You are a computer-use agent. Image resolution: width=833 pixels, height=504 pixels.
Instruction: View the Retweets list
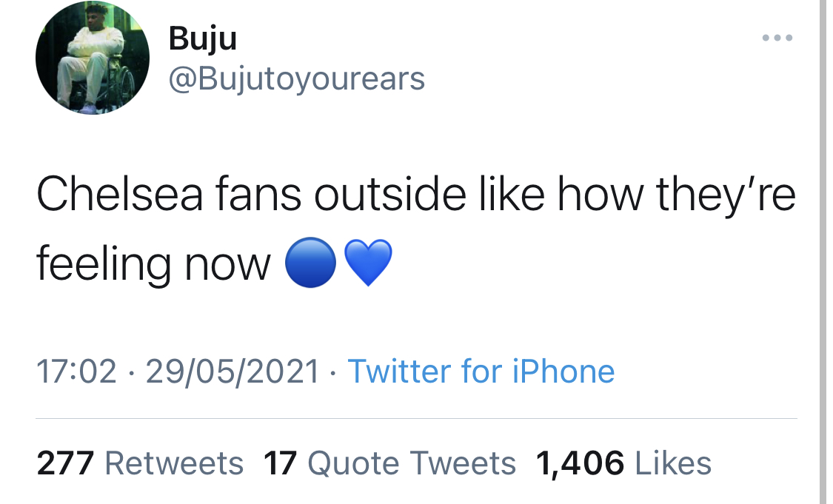(174, 463)
